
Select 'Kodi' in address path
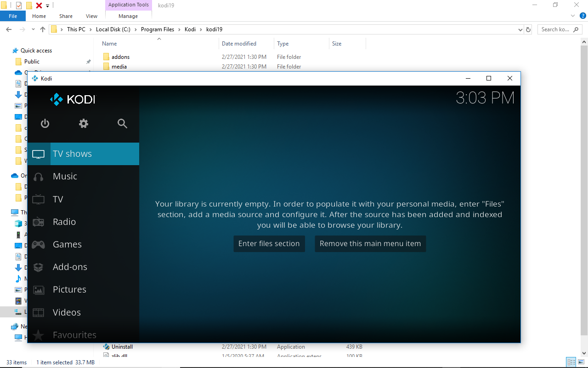[x=190, y=29]
